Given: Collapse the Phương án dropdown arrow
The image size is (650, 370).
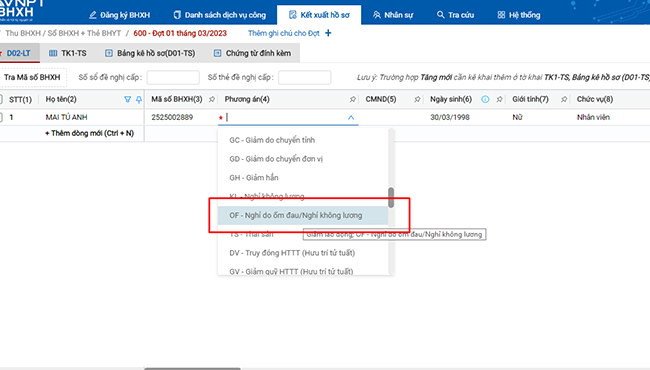Looking at the screenshot, I should [x=351, y=118].
